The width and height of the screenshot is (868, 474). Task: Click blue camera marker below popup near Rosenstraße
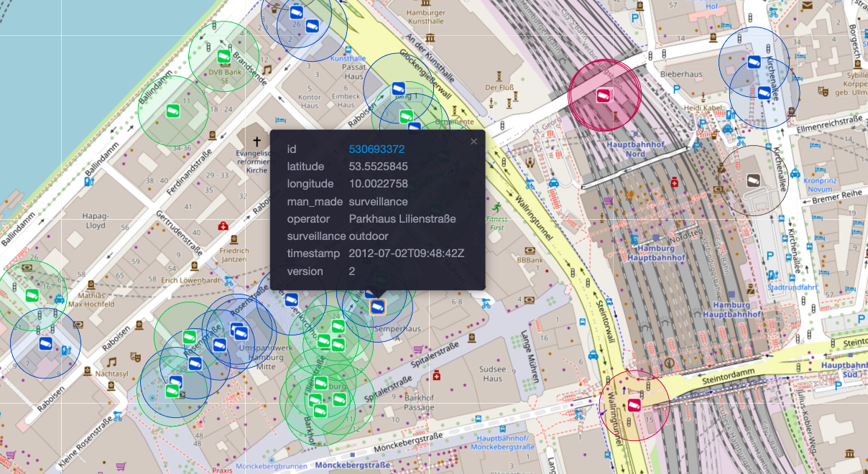point(291,299)
